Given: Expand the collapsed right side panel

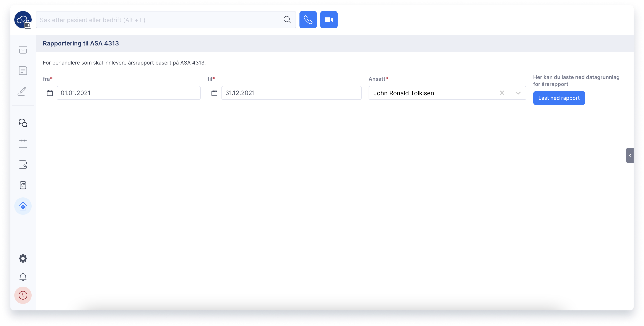Looking at the screenshot, I should (630, 155).
